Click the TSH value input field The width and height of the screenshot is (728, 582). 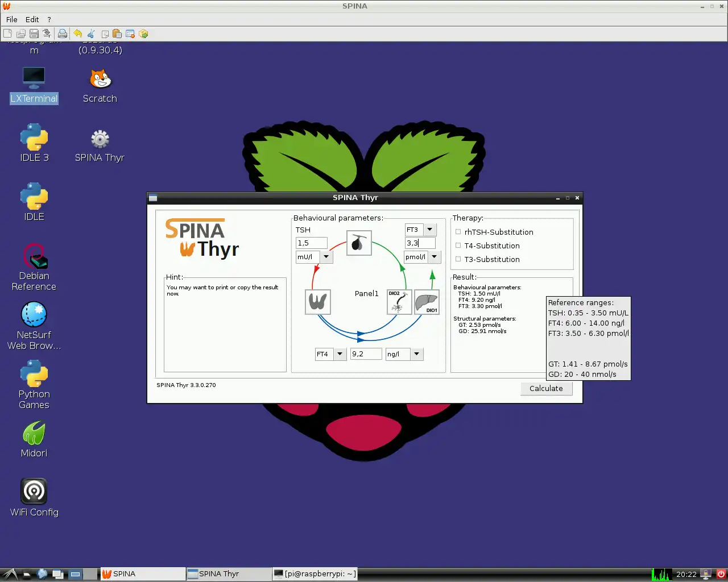point(312,243)
